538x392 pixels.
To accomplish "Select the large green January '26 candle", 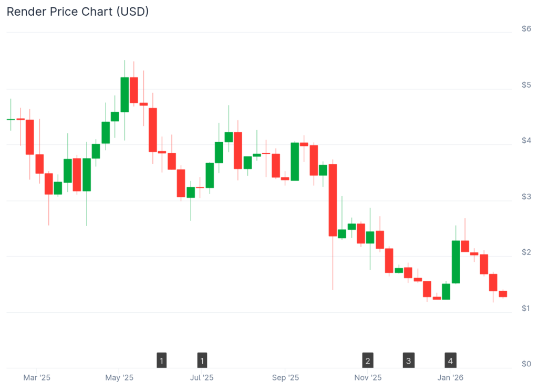I will (x=456, y=262).
